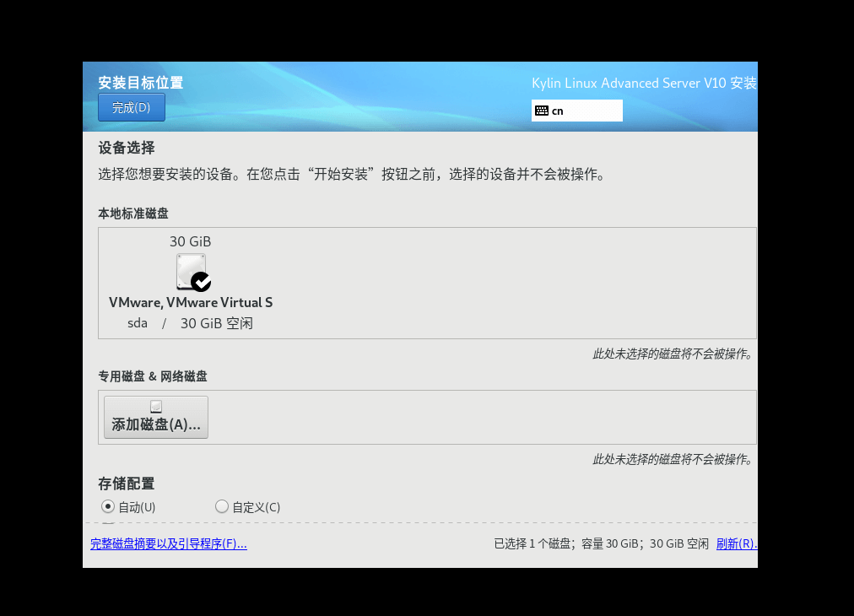Open the 完整磁盘摘要以及引导程序(F) link
Screen dimensions: 854x616
[169, 544]
